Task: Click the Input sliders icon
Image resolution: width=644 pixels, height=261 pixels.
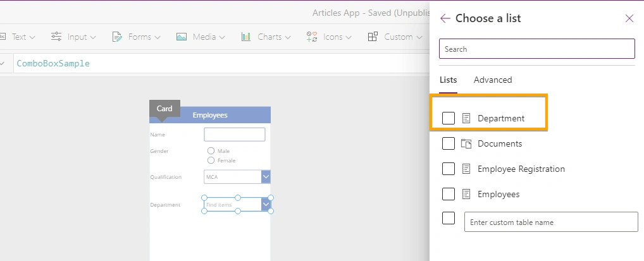Action: (x=56, y=37)
